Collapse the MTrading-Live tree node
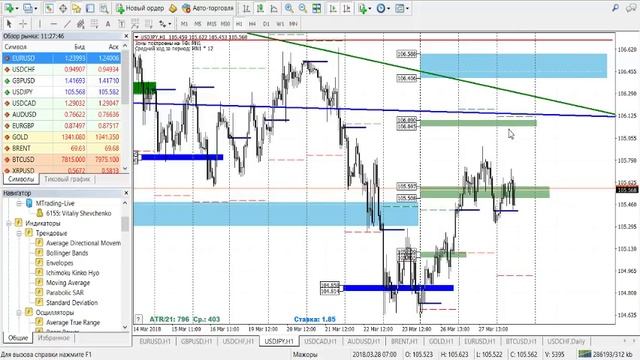This screenshot has width=640, height=360. tap(19, 203)
